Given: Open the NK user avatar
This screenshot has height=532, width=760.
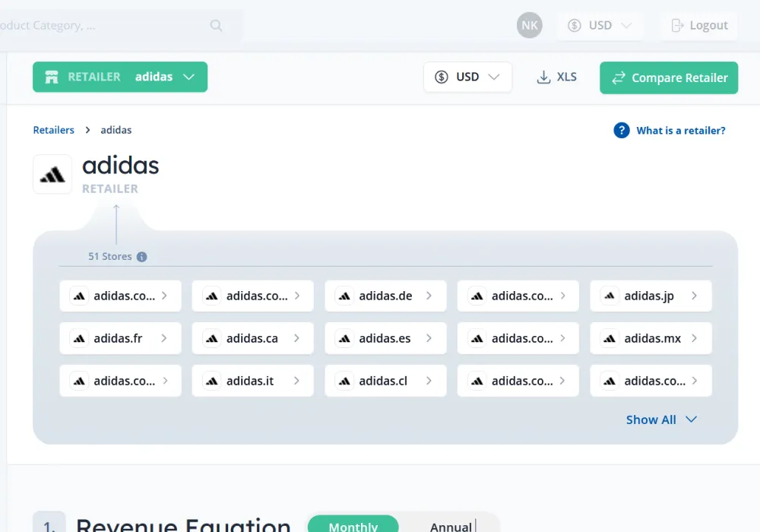Looking at the screenshot, I should pyautogui.click(x=530, y=26).
